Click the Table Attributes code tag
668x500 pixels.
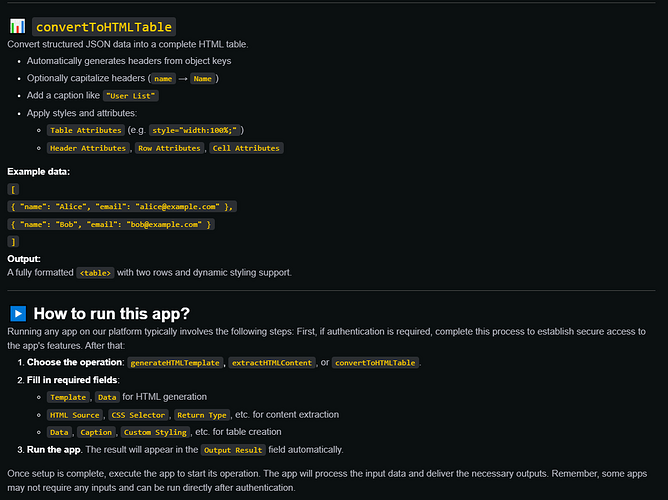click(86, 130)
